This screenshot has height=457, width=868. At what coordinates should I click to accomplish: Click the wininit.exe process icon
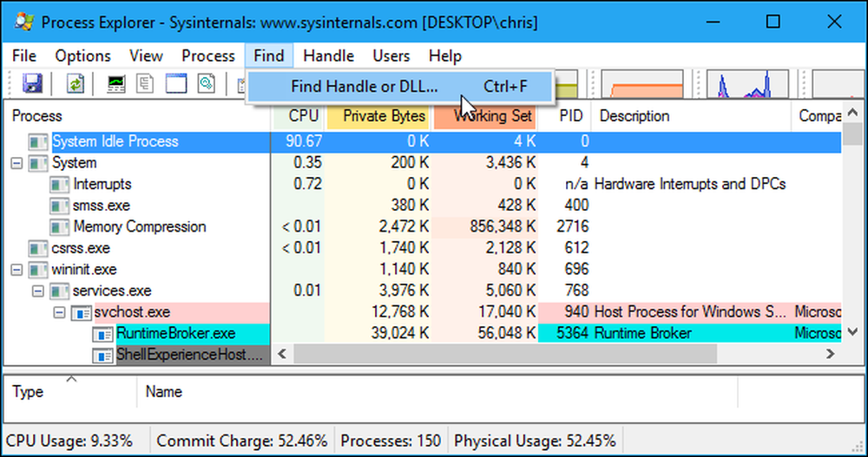[37, 270]
